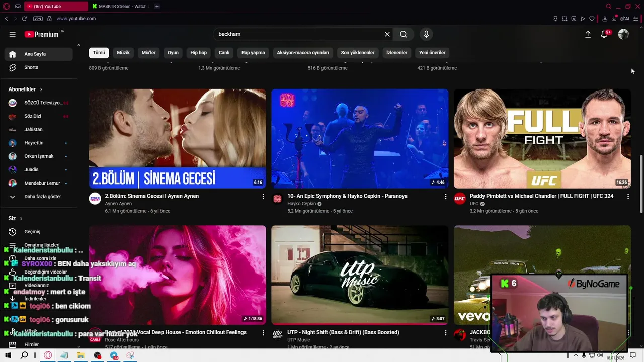The width and height of the screenshot is (644, 362).
Task: Click the Opera pinboard pin icon
Action: [x=555, y=19]
